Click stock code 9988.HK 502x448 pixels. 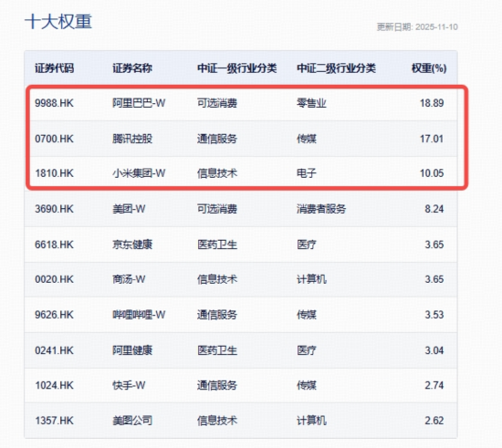54,103
